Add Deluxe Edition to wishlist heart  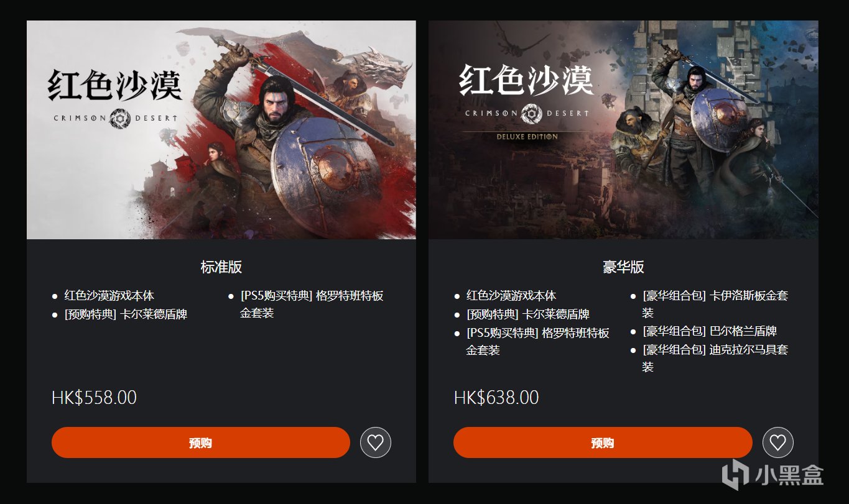coord(777,442)
